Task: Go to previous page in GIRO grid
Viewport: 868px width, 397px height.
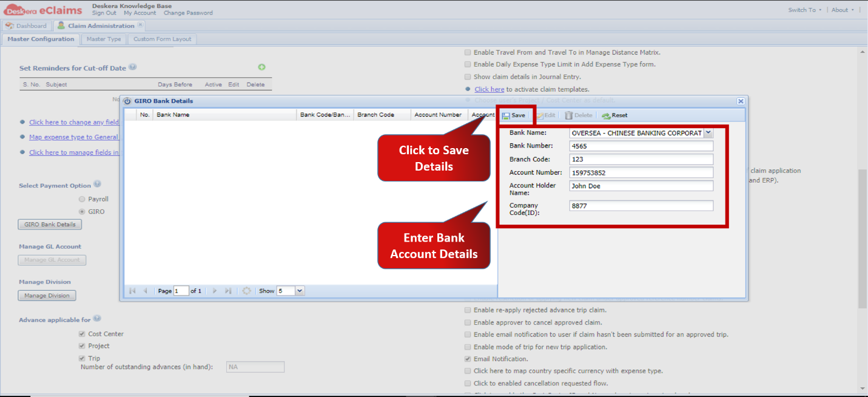Action: point(146,291)
